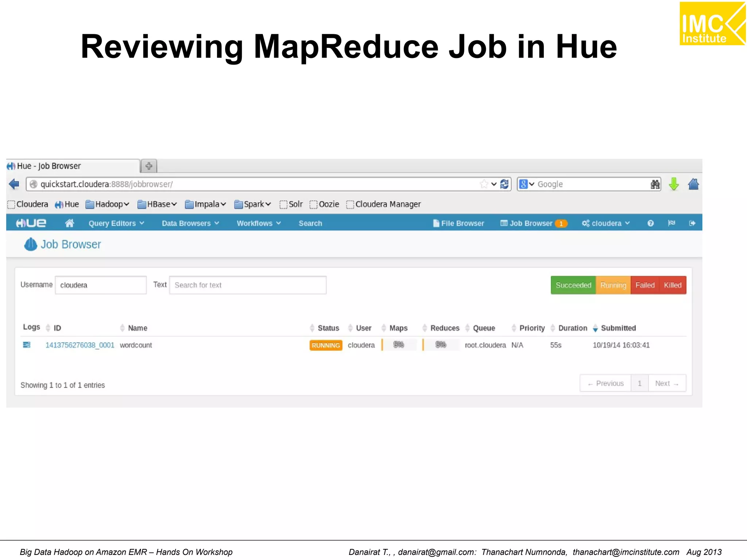Click the Job Browser elephant icon
The height and width of the screenshot is (560, 747).
pos(31,244)
